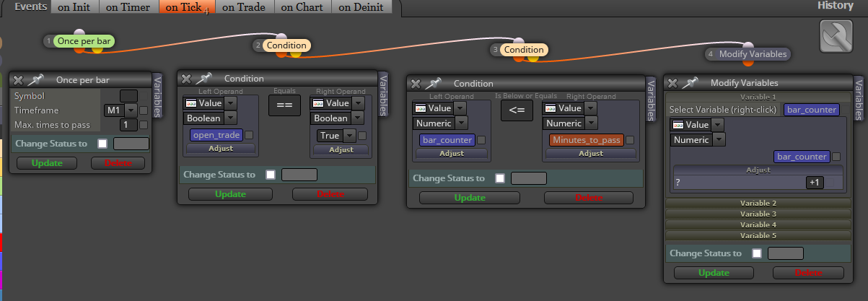This screenshot has width=868, height=301.
Task: Enable Change Status in Modify Variables panel
Action: 756,253
